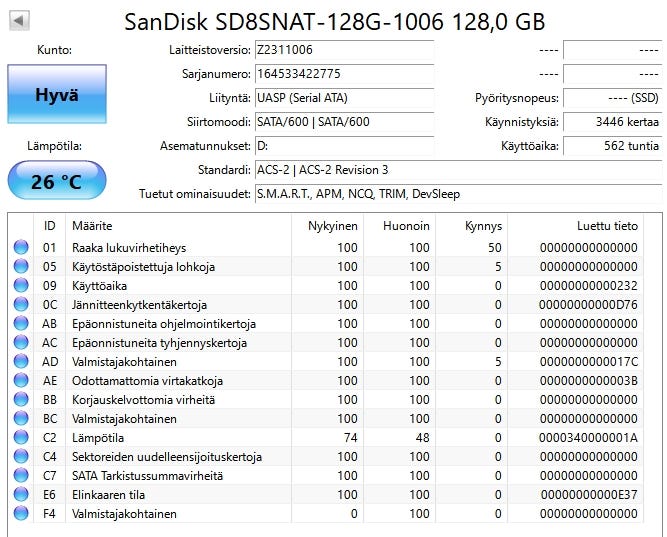Select attribute name Lämpötila in the C2 row
Viewport: 667px width, 537px height.
[x=98, y=437]
